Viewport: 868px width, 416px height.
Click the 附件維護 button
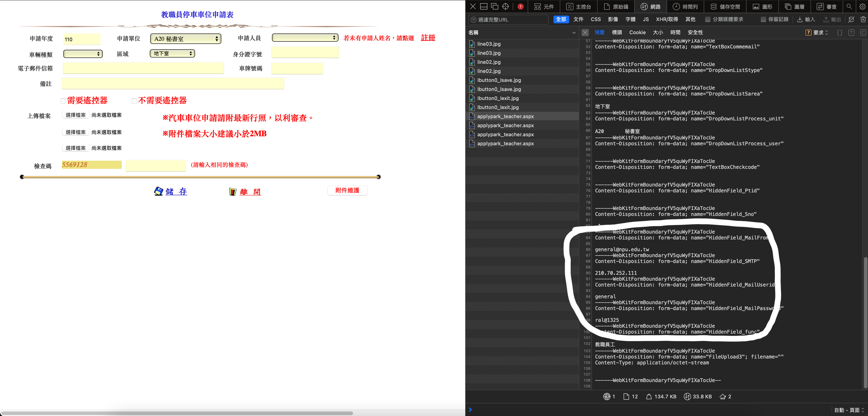[x=347, y=191]
